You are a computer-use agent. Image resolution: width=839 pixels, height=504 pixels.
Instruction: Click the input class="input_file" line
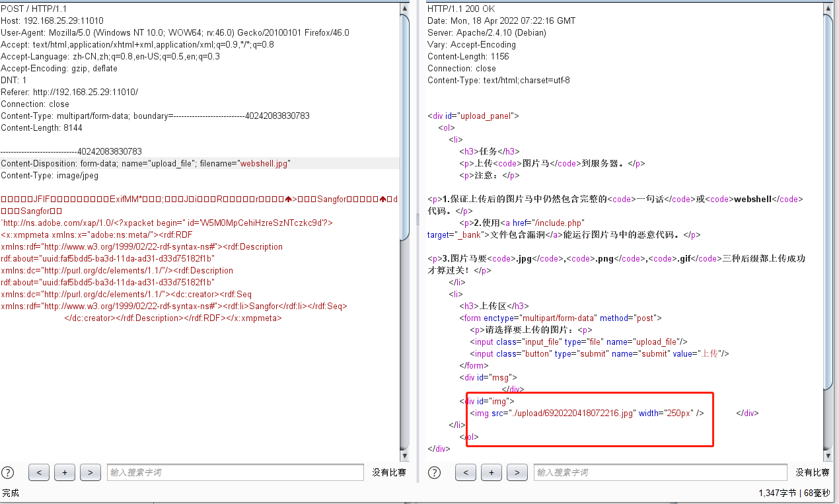(579, 342)
